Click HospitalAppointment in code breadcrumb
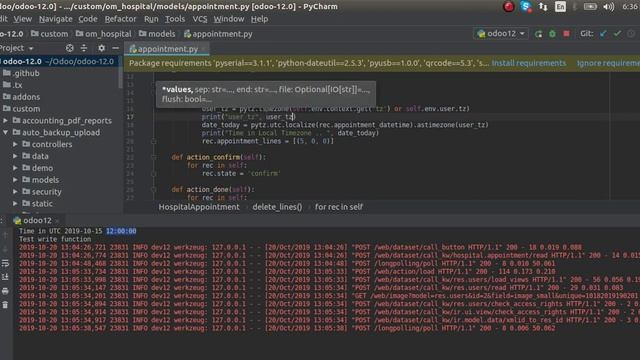 199,207
